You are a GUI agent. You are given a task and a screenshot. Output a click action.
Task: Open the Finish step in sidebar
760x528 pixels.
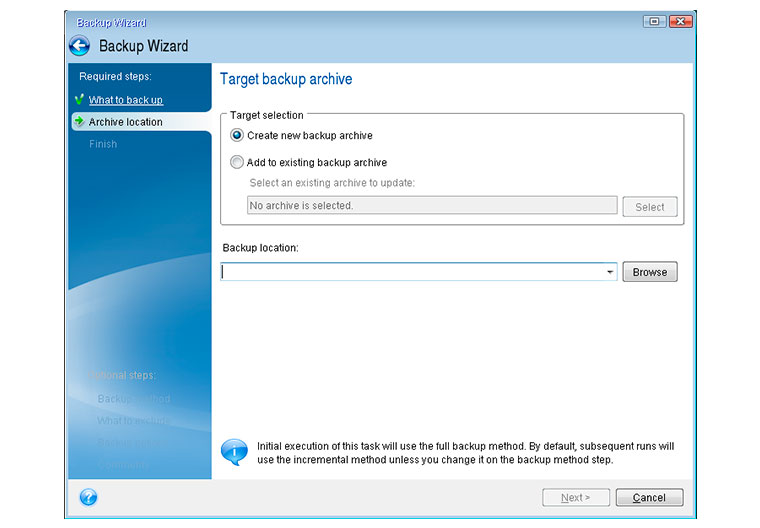tap(103, 144)
